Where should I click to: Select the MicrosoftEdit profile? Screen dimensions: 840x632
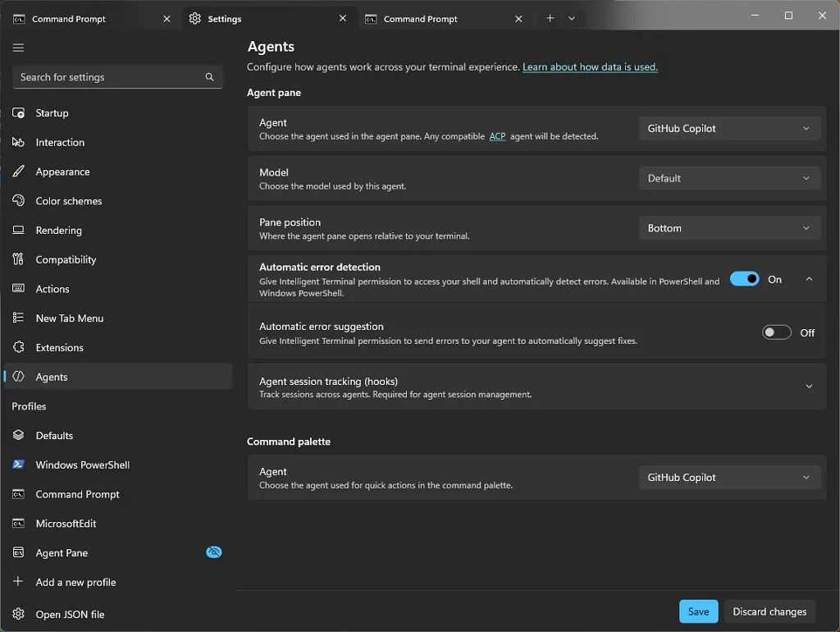tap(118, 523)
